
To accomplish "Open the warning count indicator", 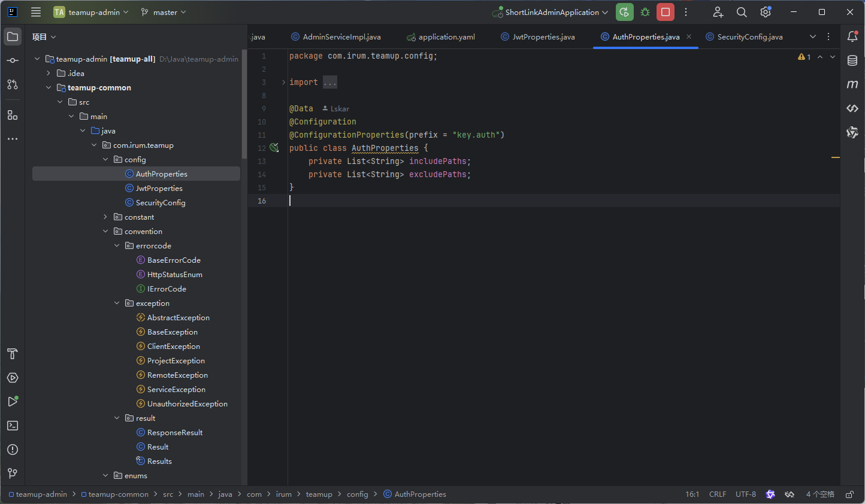I will (x=804, y=57).
